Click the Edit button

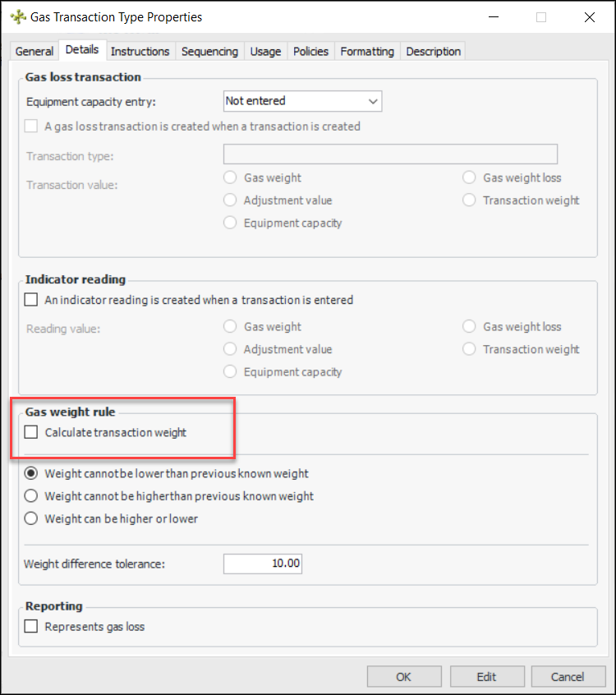pyautogui.click(x=486, y=677)
